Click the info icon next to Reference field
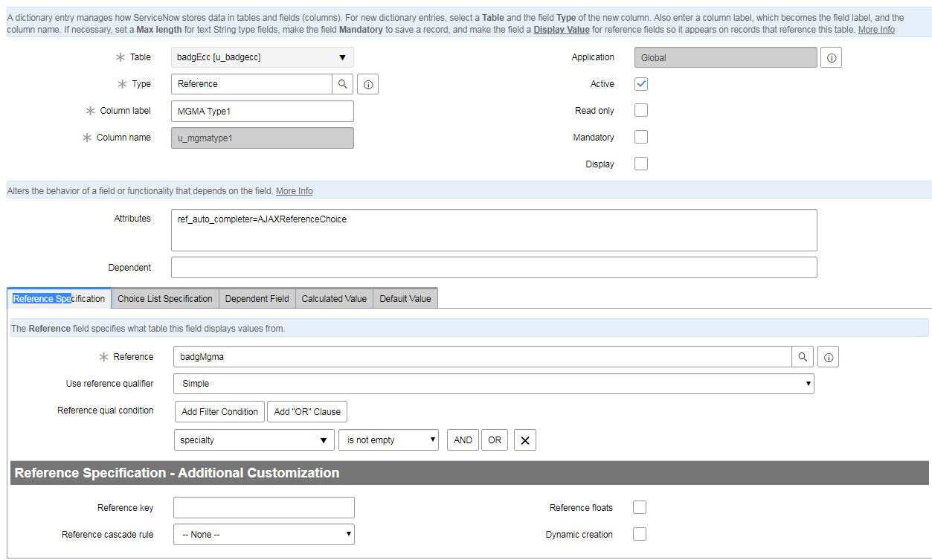This screenshot has height=560, width=932. (x=828, y=358)
